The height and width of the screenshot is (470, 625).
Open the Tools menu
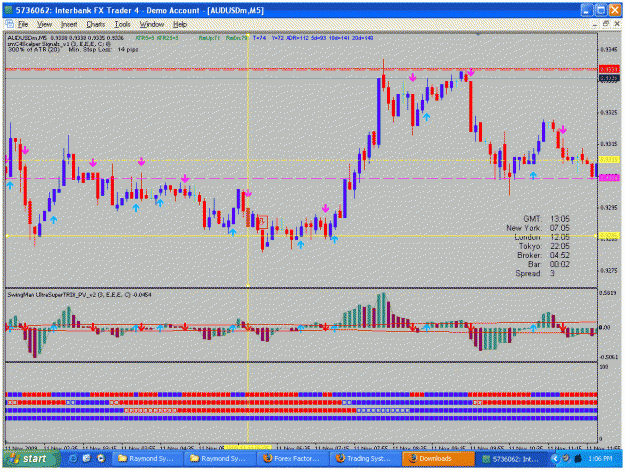click(x=122, y=24)
